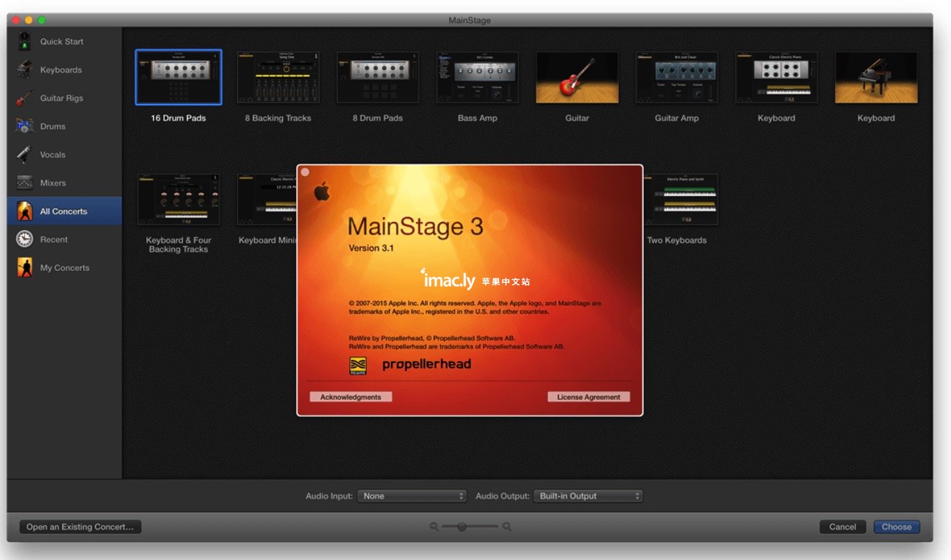This screenshot has height=560, width=951.
Task: Click Open an Existing Concert button
Action: [80, 527]
